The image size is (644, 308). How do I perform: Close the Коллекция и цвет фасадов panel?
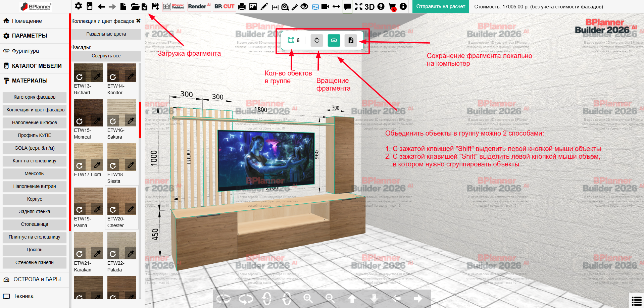138,21
